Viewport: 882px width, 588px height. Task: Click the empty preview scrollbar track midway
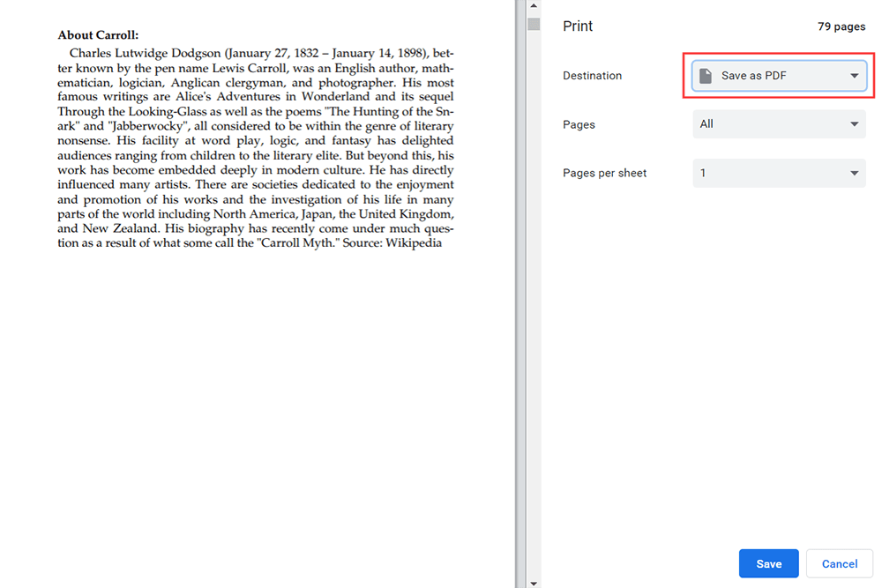point(534,300)
